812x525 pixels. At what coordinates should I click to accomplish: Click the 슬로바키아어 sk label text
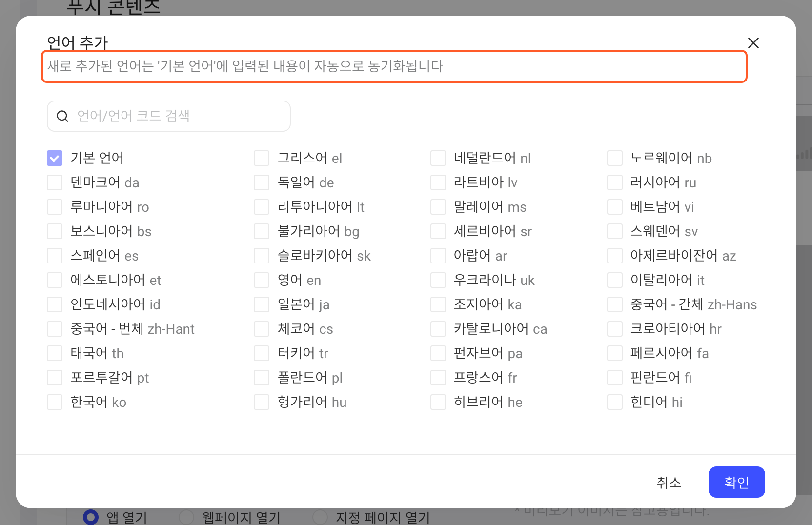click(x=324, y=256)
